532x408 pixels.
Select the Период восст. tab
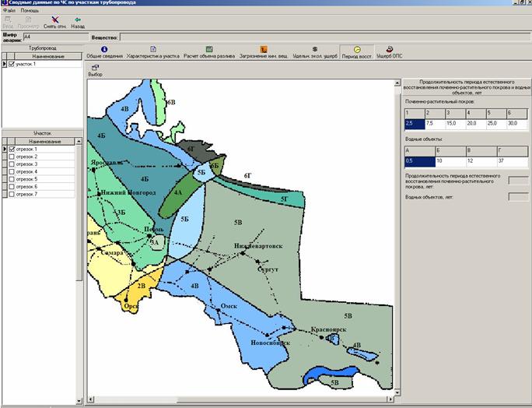click(357, 52)
